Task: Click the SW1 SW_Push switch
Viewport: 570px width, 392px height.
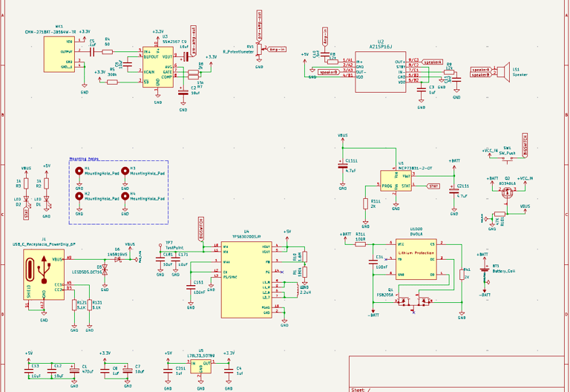Action: [508, 160]
